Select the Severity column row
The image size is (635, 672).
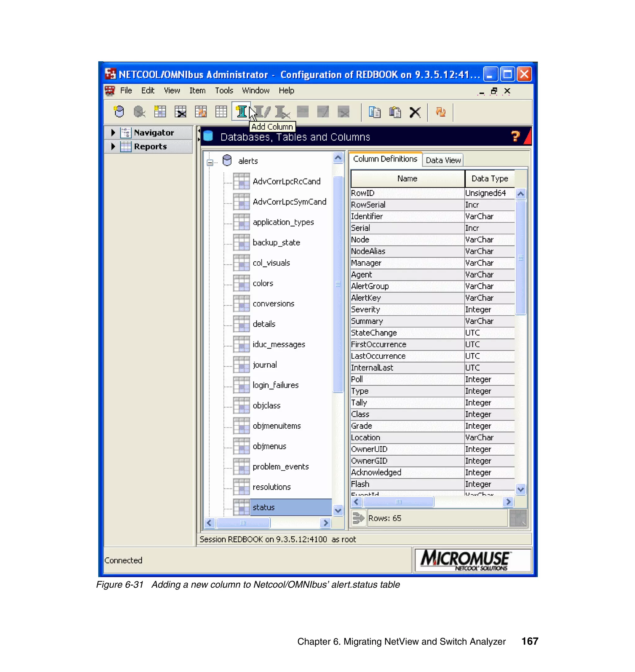tap(433, 309)
